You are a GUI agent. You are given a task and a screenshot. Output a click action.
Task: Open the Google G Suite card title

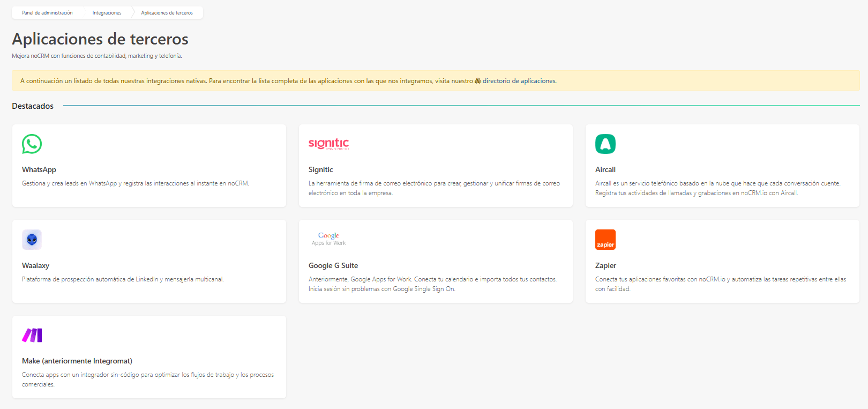[x=333, y=265]
